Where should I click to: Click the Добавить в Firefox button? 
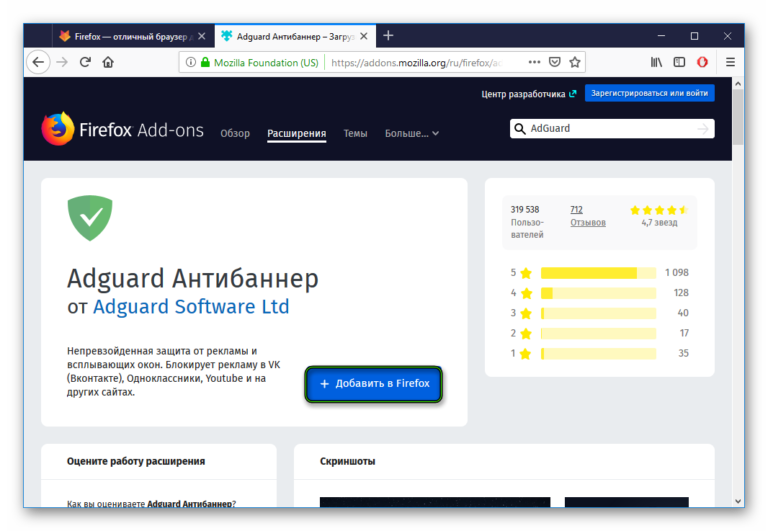pyautogui.click(x=374, y=384)
